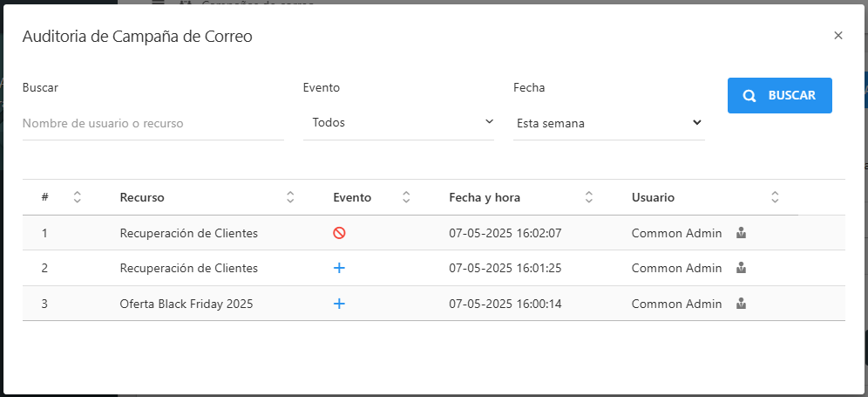Viewport: 868px width, 397px height.
Task: Close the Auditoria de Campaña dialog
Action: point(838,36)
